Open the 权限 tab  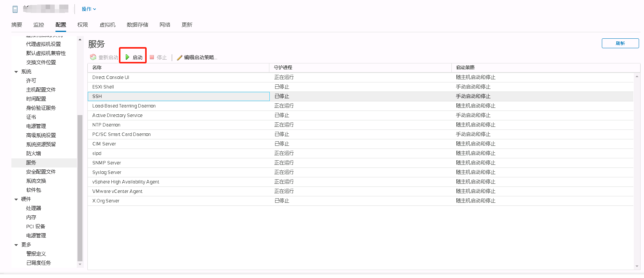click(x=82, y=25)
